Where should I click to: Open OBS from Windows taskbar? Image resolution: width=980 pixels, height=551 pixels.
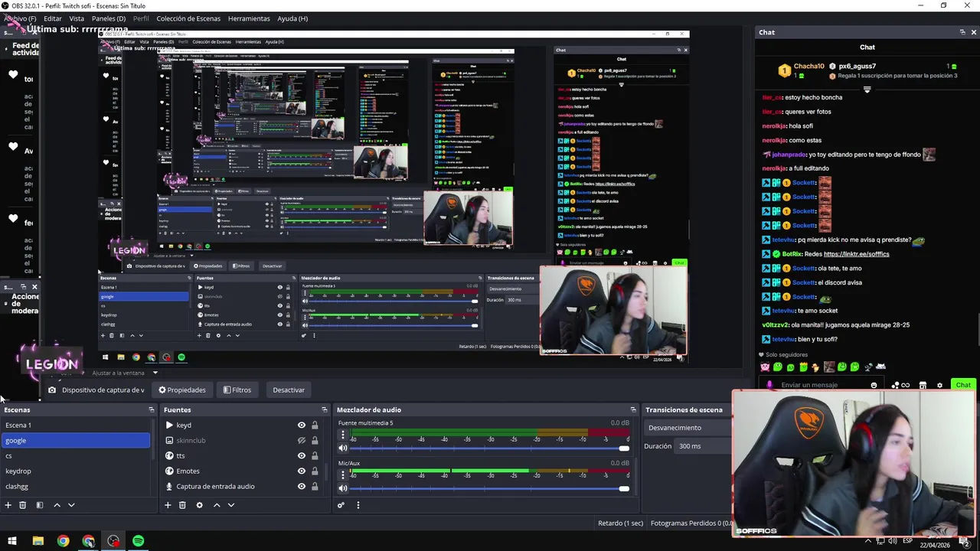[x=113, y=541]
